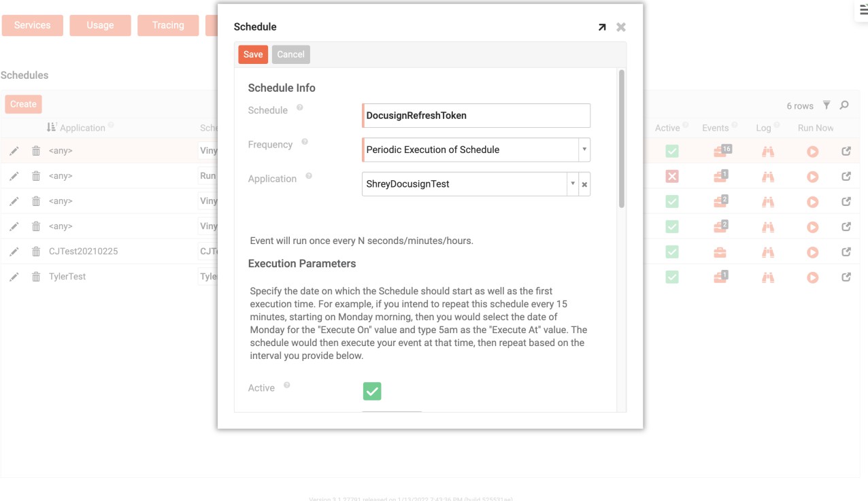Clear the ShreyDocusignTest application selection

pyautogui.click(x=584, y=184)
